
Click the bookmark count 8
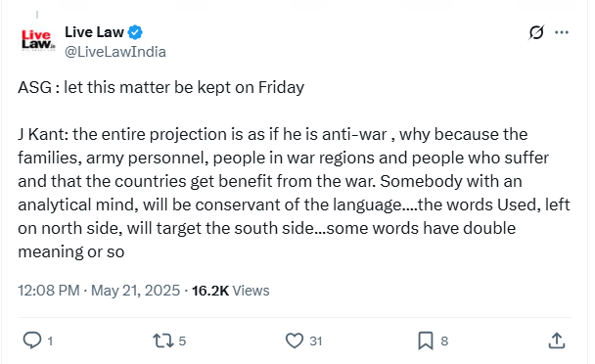444,341
